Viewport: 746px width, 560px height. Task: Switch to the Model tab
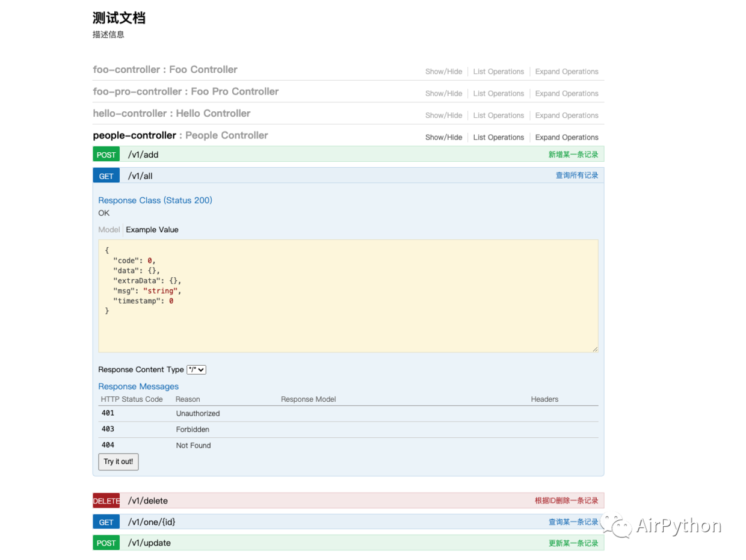pos(109,230)
